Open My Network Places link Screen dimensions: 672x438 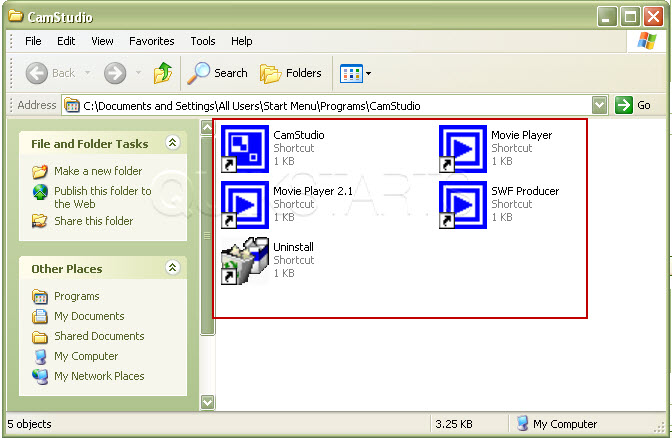[x=99, y=376]
